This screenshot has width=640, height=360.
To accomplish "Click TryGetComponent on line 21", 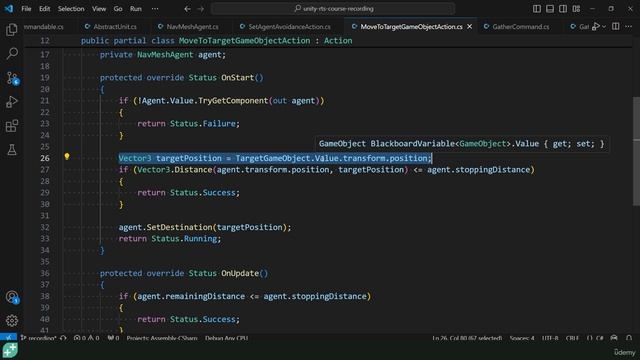I will pos(233,100).
